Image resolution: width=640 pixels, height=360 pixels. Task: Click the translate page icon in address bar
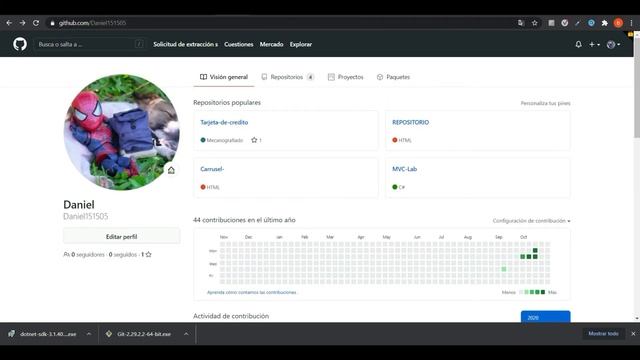click(521, 23)
